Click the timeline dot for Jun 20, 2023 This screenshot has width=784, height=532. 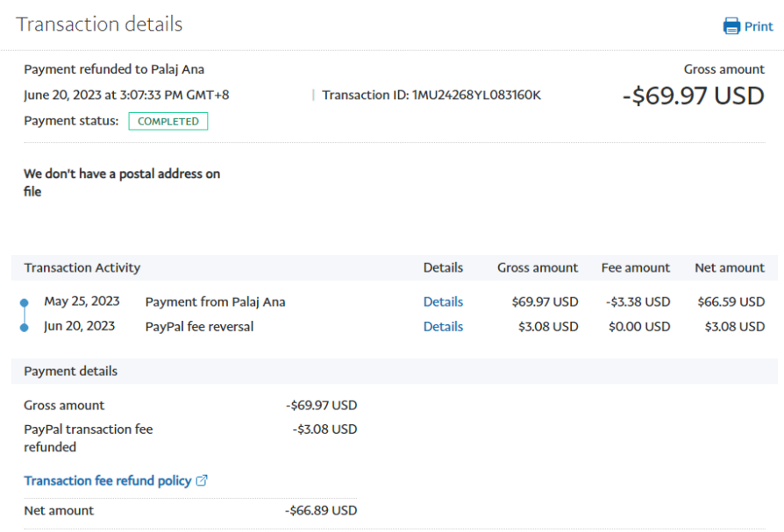[25, 327]
